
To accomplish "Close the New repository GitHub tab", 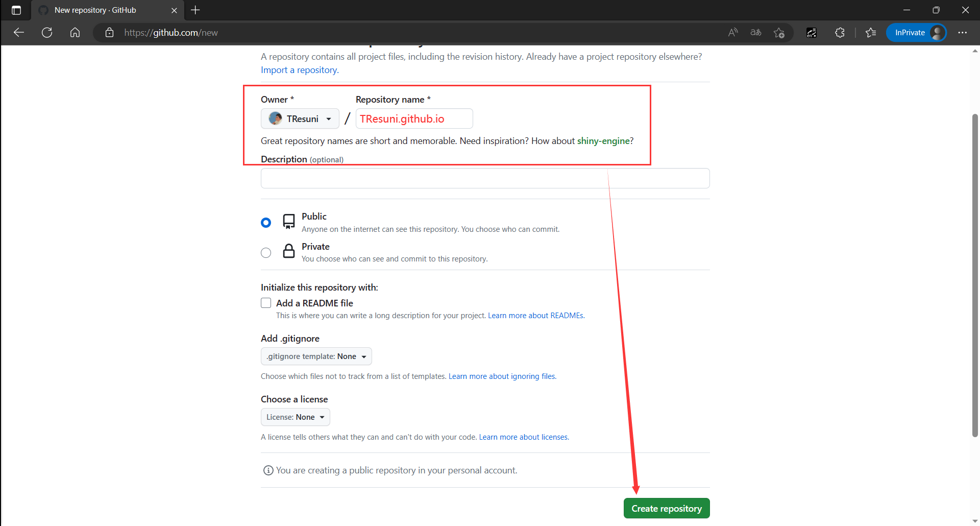I will (x=174, y=10).
